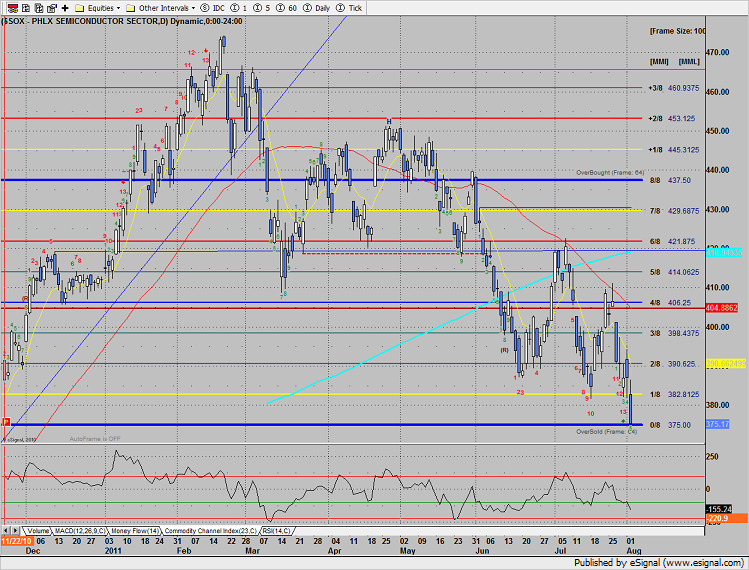The width and height of the screenshot is (749, 570).
Task: Click the red chart-link icon in toolbar
Action: pyautogui.click(x=13, y=8)
